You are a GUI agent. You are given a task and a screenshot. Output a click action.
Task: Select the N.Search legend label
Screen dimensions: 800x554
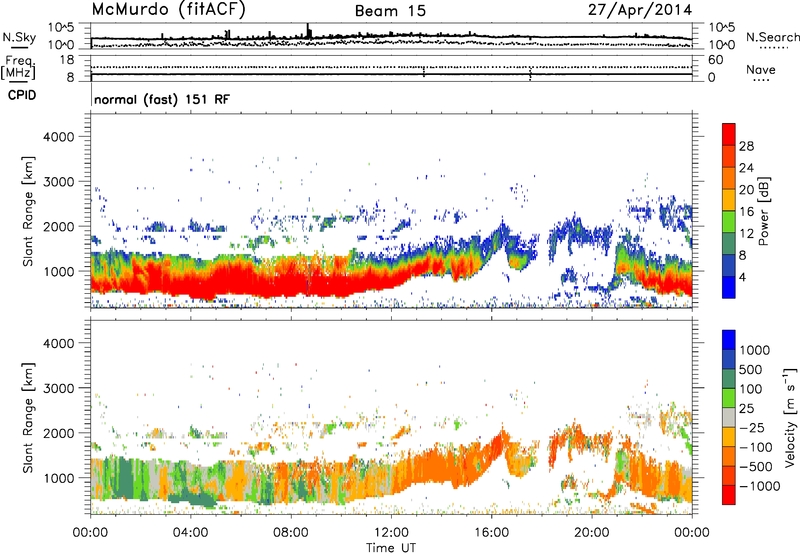772,37
